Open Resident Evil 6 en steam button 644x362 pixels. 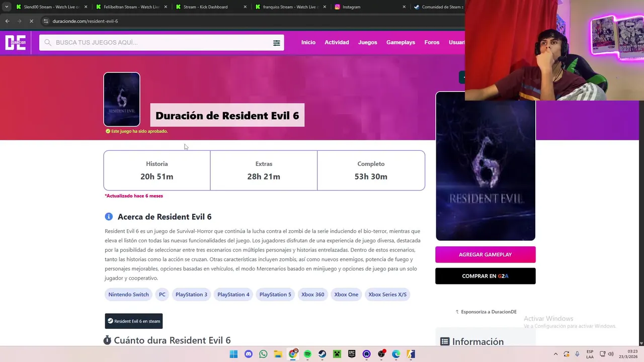(134, 321)
